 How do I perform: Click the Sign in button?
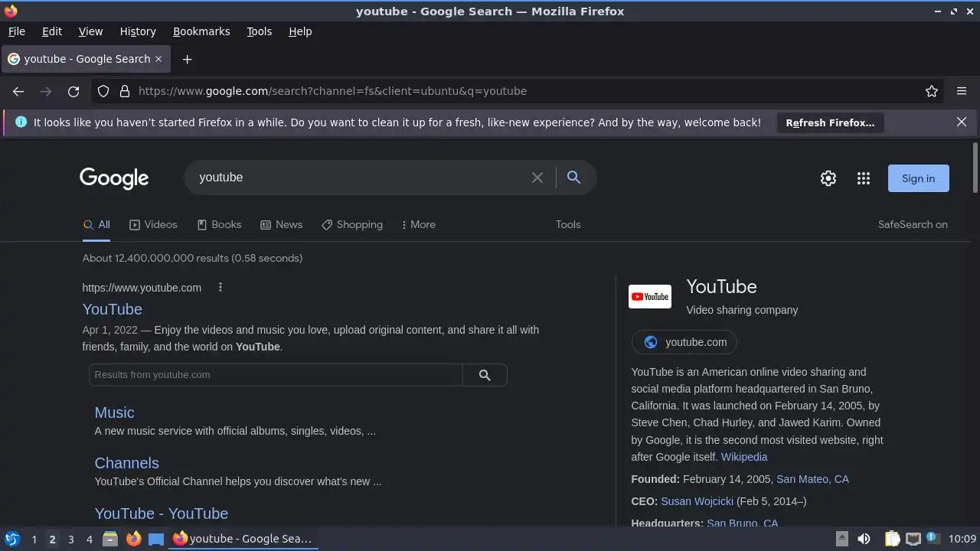tap(918, 178)
